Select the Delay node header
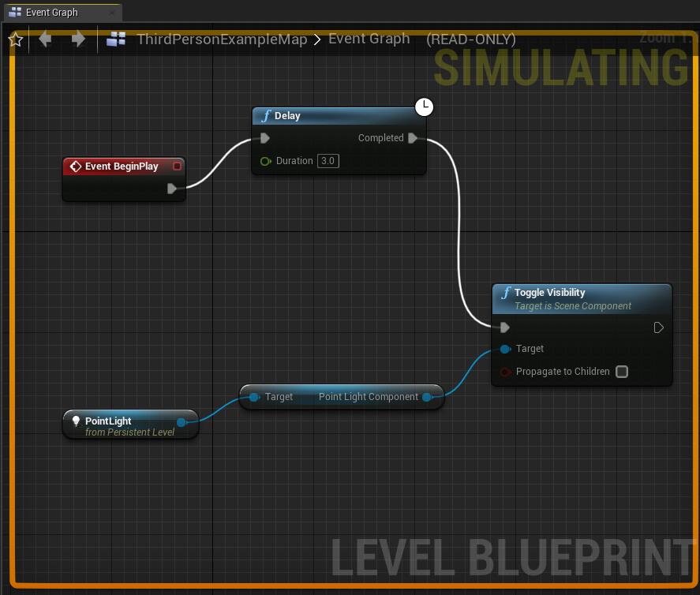The image size is (700, 595). coord(339,116)
